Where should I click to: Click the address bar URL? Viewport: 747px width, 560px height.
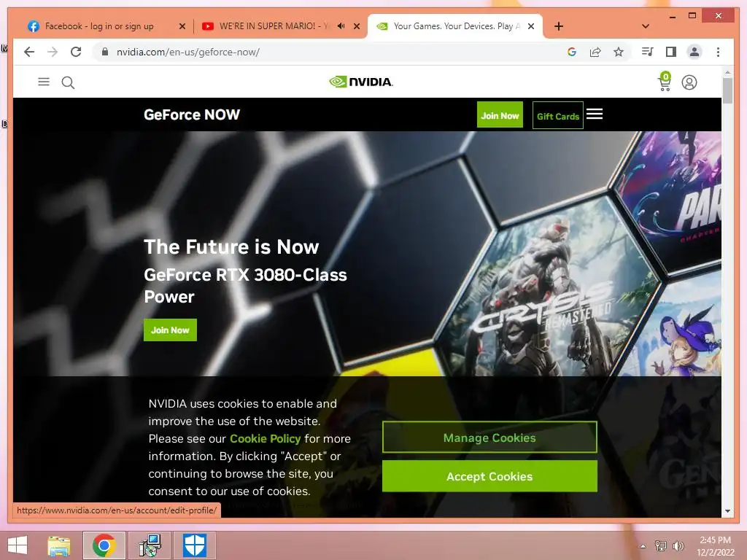[188, 52]
